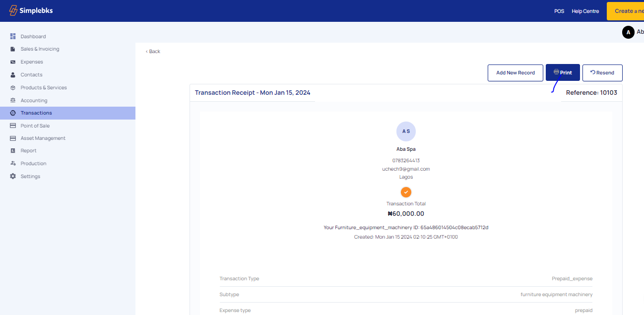The image size is (644, 315).
Task: Go back using the Back link
Action: coord(153,52)
